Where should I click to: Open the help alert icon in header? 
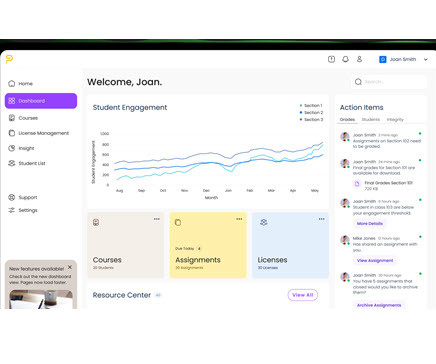pyautogui.click(x=331, y=59)
